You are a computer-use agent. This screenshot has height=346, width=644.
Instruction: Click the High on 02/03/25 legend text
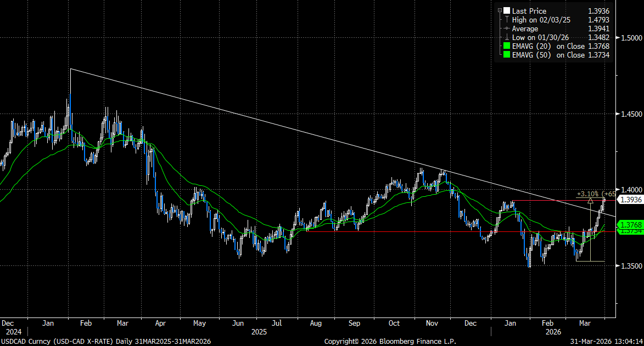pos(539,20)
